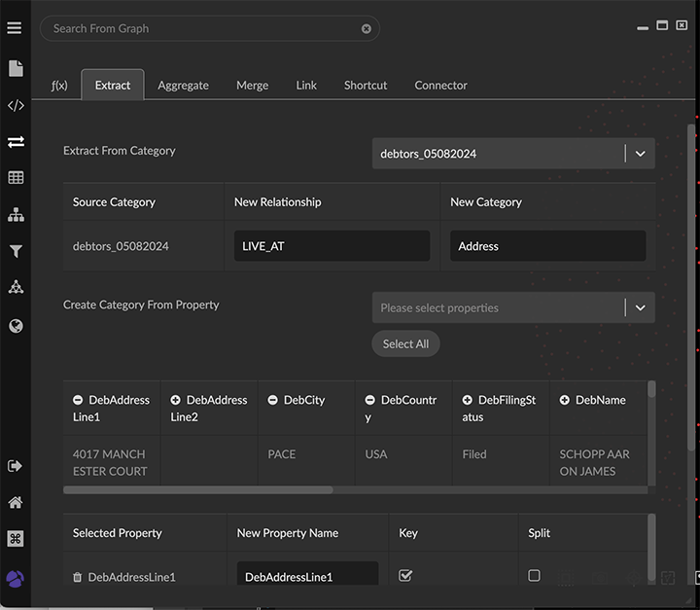Click the horizontal scrollbar under property columns
This screenshot has width=700, height=610.
tap(198, 490)
